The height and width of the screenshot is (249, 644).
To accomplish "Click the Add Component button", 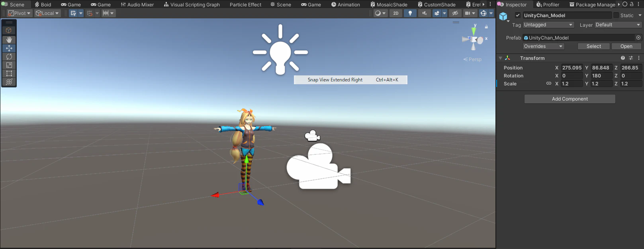I will pos(570,99).
